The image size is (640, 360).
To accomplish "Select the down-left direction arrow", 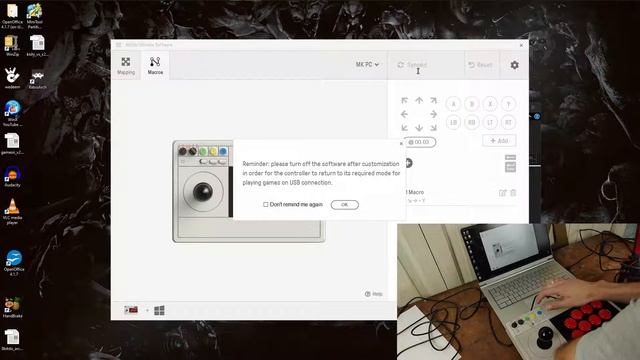I will pyautogui.click(x=404, y=128).
